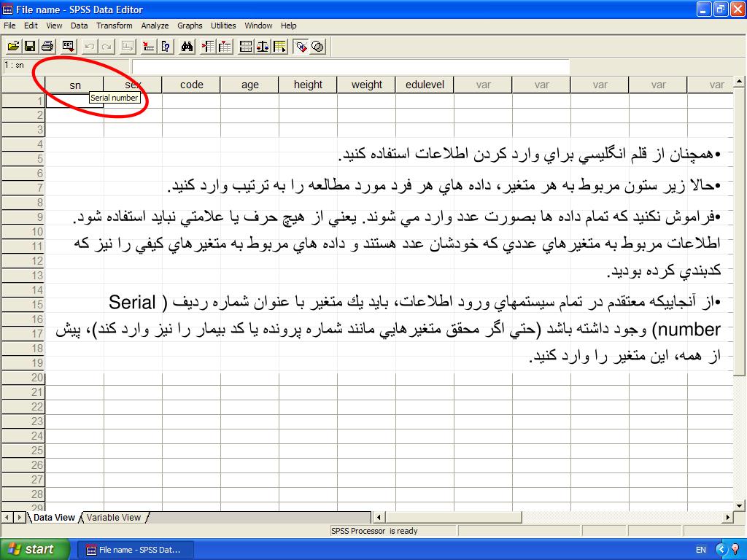Select row 28 header
Viewport: 747px width, 560px height.
(23, 494)
